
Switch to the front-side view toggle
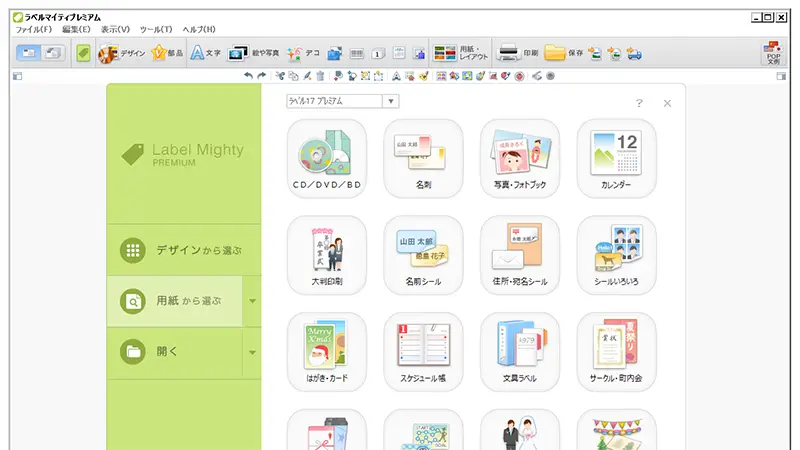tap(29, 53)
